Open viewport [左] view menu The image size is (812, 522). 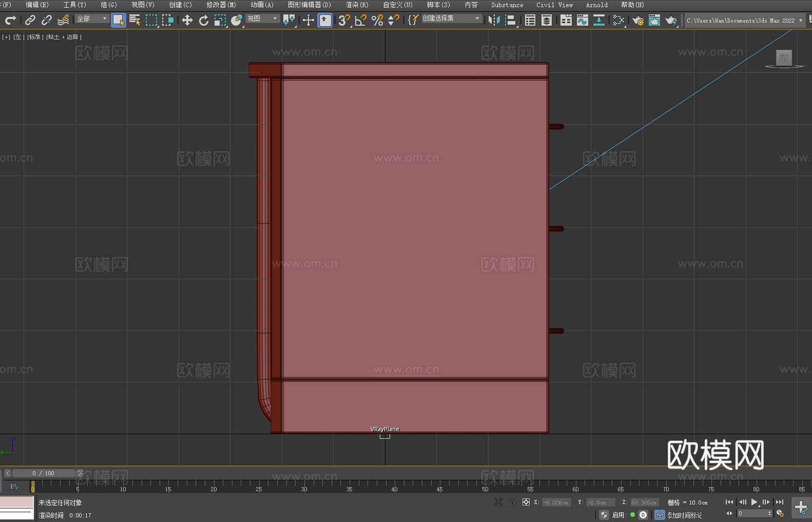click(x=19, y=37)
